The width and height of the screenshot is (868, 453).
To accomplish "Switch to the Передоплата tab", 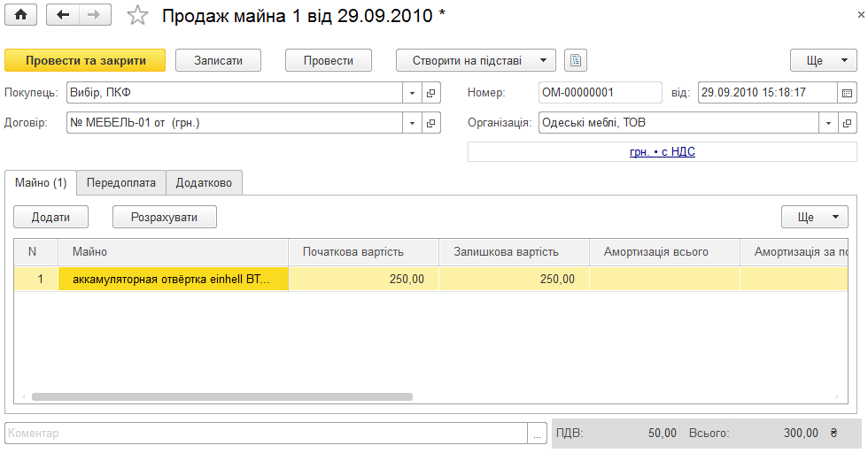I will coord(121,182).
